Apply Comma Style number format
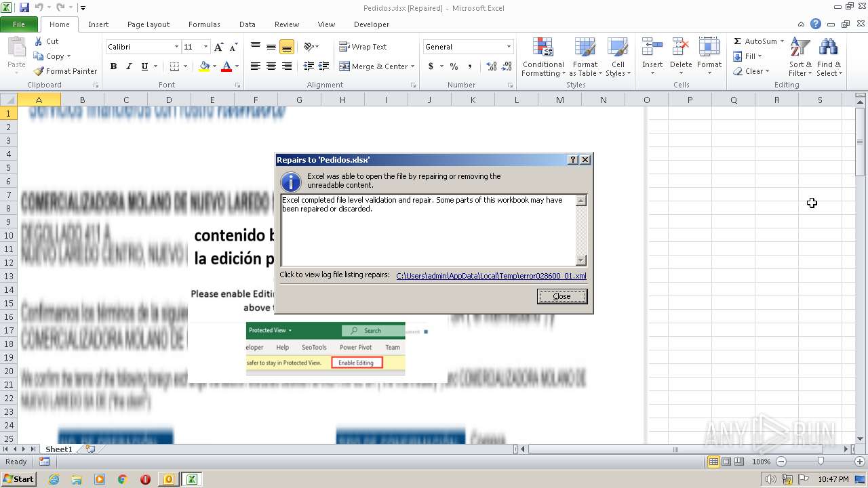 click(x=470, y=66)
